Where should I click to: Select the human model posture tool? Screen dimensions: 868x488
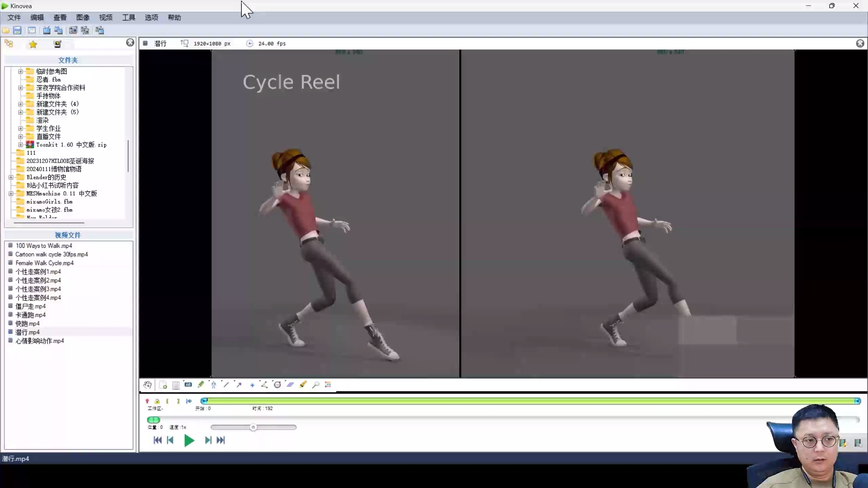[214, 384]
